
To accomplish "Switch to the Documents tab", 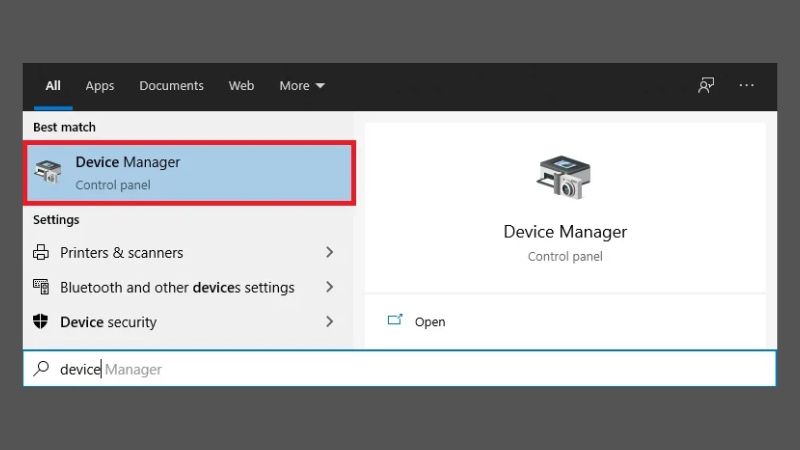I will coord(171,86).
